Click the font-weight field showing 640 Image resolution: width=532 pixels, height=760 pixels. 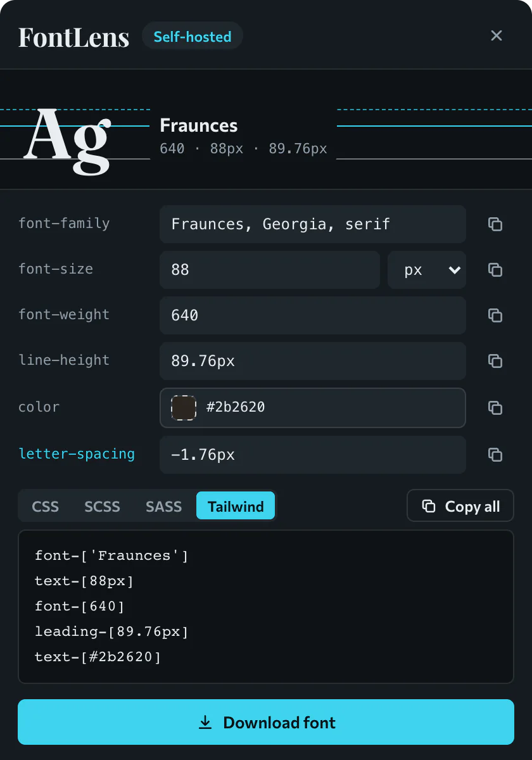click(x=313, y=315)
